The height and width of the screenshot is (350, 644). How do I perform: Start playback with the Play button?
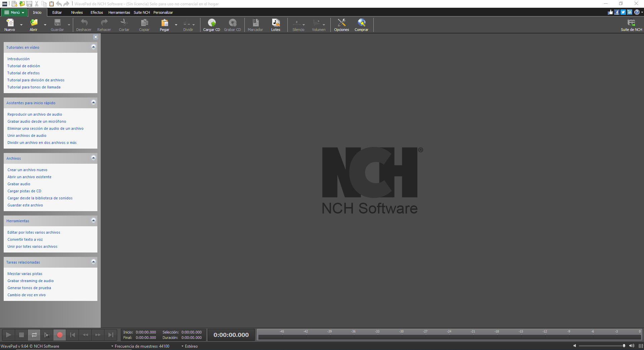coord(9,335)
